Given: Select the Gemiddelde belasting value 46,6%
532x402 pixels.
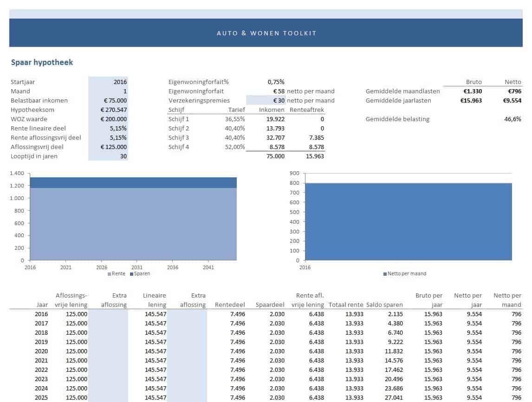Looking at the screenshot, I should [513, 119].
